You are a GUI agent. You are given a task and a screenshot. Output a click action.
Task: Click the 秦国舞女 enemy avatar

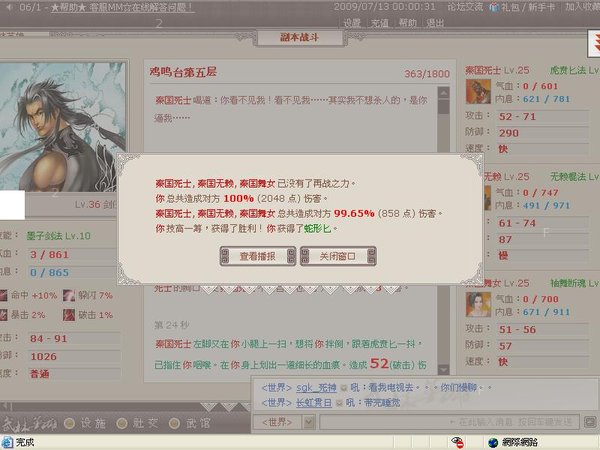coord(478,305)
